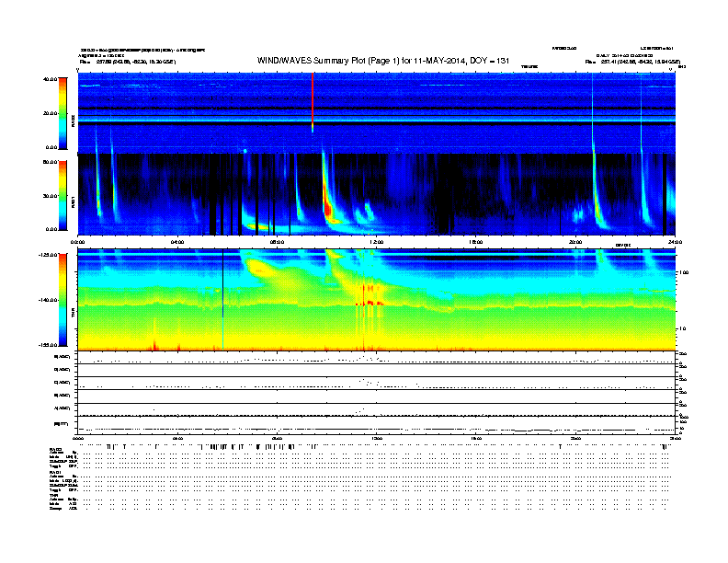Click the 24:00 tick below RAD1 spectrogram
The image size is (728, 563).
point(675,242)
